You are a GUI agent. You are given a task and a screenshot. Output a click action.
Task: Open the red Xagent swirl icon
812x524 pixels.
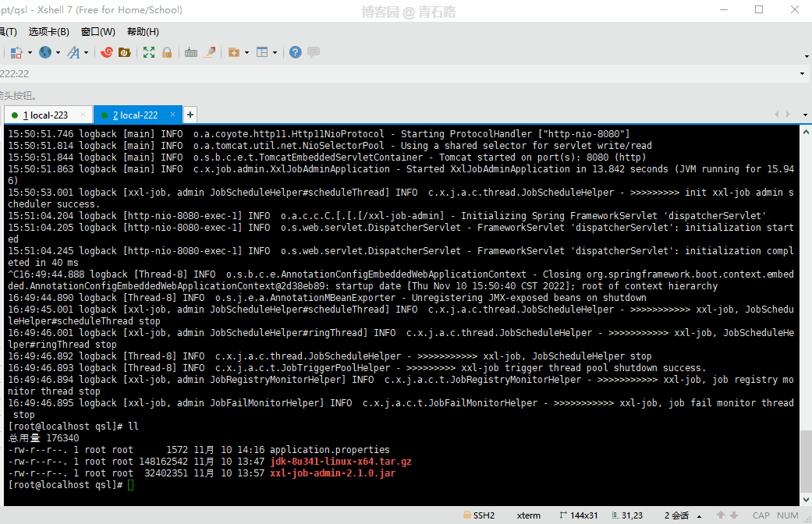tap(107, 52)
